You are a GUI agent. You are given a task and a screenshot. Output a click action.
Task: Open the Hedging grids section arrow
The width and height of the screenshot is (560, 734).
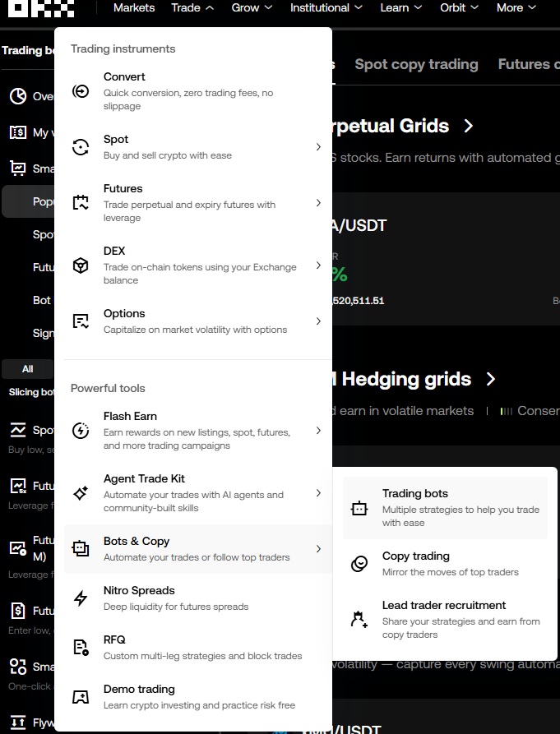click(490, 379)
